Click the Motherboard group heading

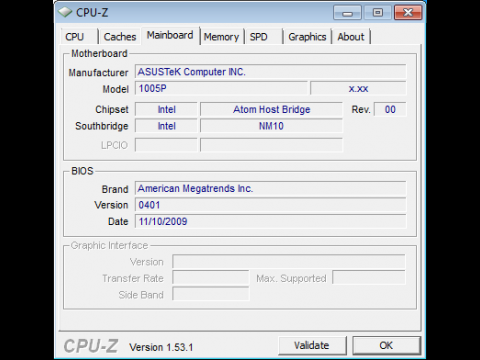[99, 53]
